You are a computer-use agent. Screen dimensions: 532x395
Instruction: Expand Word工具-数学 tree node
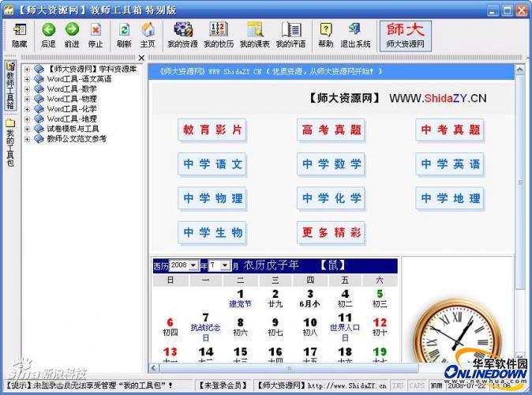coord(27,89)
